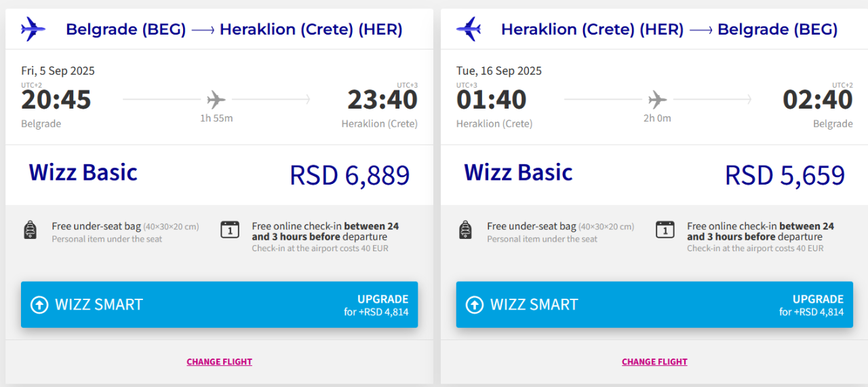Click the Belgrade (BEG) → Heraklion route heading
Image resolution: width=868 pixels, height=387 pixels.
click(234, 29)
